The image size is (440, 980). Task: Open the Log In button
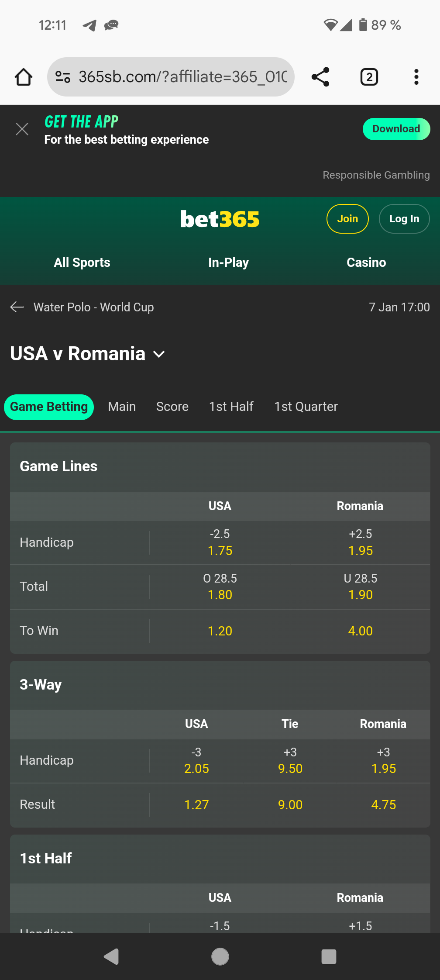pos(404,219)
